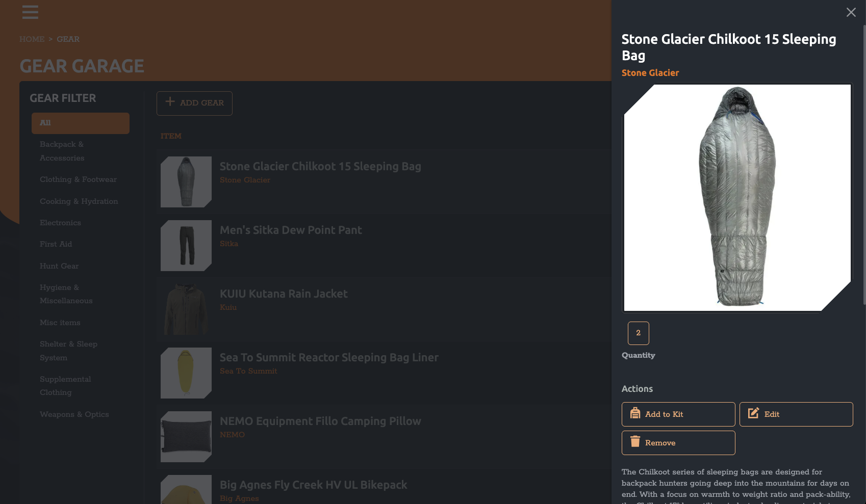Open the large sleeping bag product image
866x504 pixels.
tap(737, 198)
